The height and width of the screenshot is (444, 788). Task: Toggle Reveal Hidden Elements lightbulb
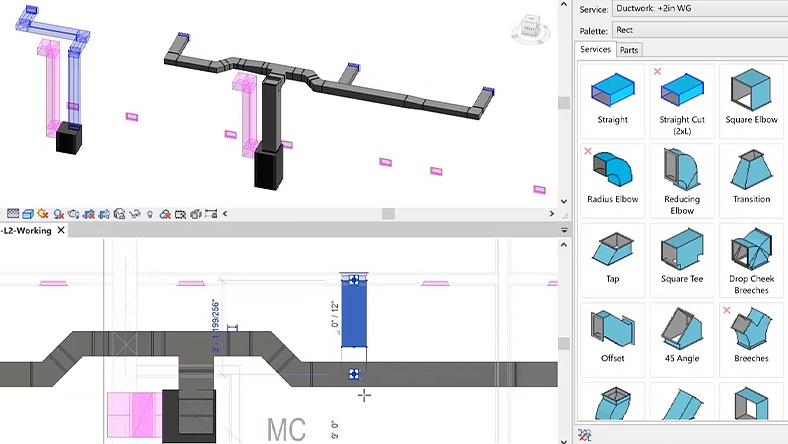tap(149, 214)
